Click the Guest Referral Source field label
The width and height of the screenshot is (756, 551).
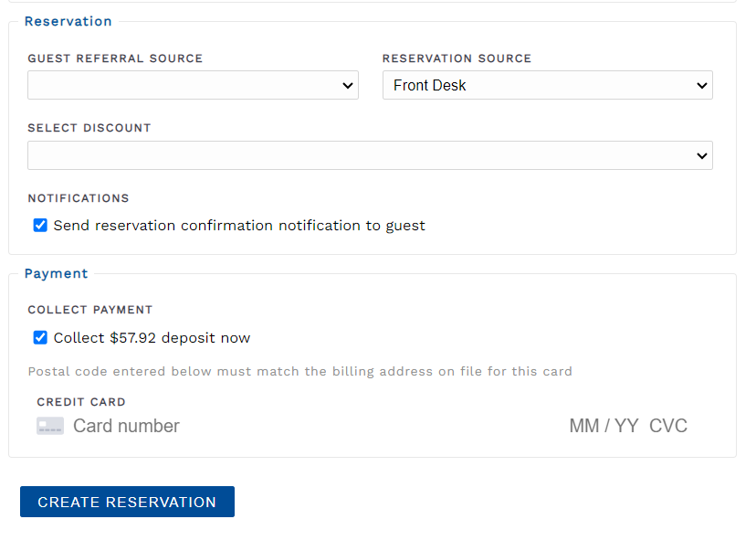(x=115, y=58)
